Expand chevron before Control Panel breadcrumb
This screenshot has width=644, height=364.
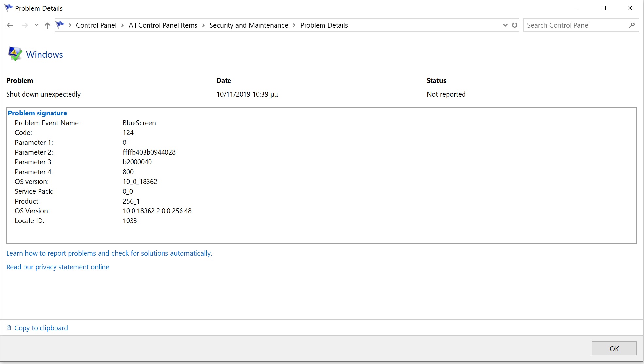pyautogui.click(x=70, y=25)
